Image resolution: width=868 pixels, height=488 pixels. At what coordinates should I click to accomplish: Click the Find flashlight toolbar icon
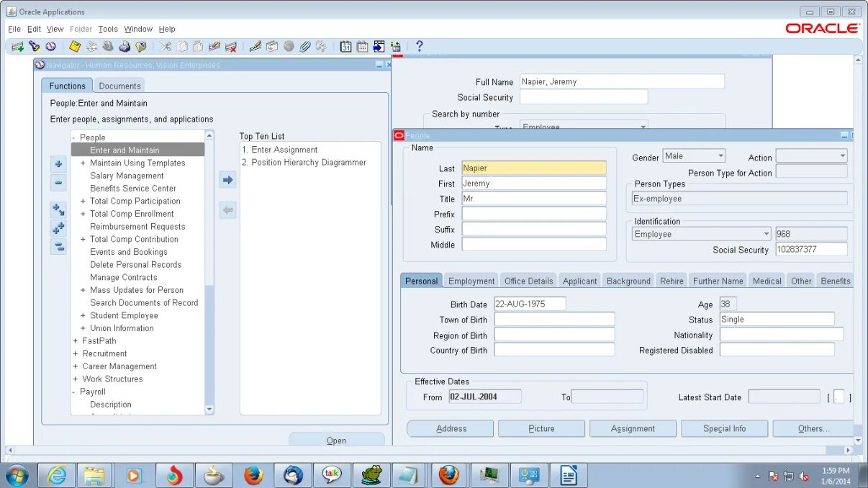point(34,47)
